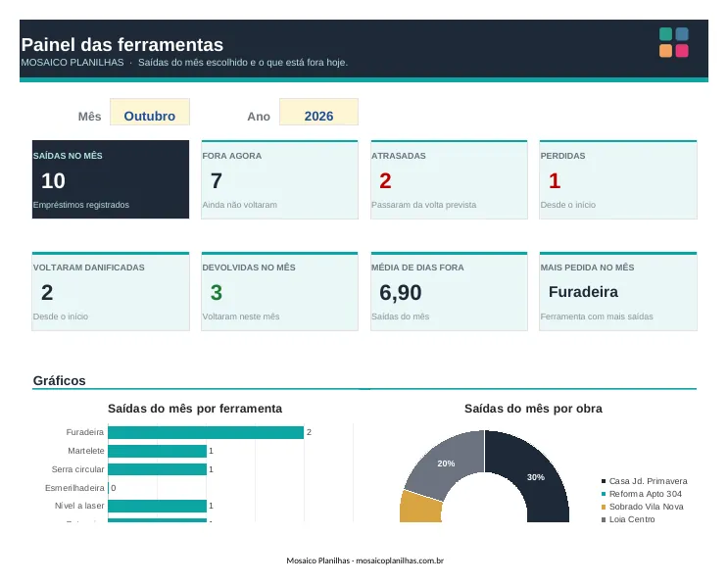Click the Martelete bar in the chart
This screenshot has width=728, height=585.
pyautogui.click(x=158, y=451)
